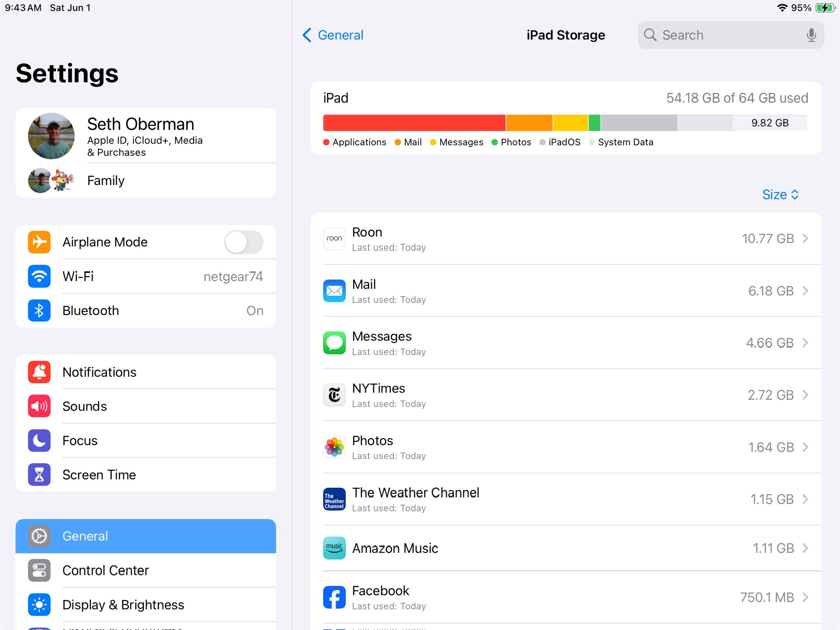
Task: Tap the search magnifying glass icon
Action: pos(650,35)
